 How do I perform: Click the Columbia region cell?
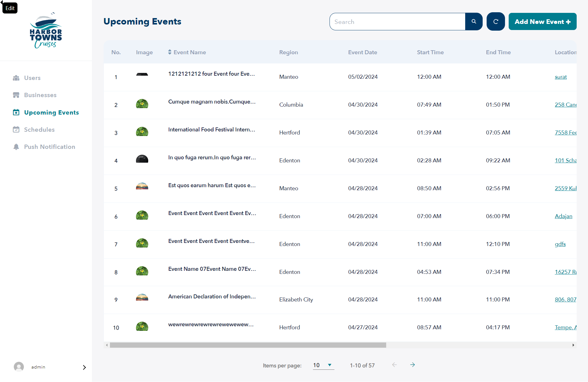[291, 105]
